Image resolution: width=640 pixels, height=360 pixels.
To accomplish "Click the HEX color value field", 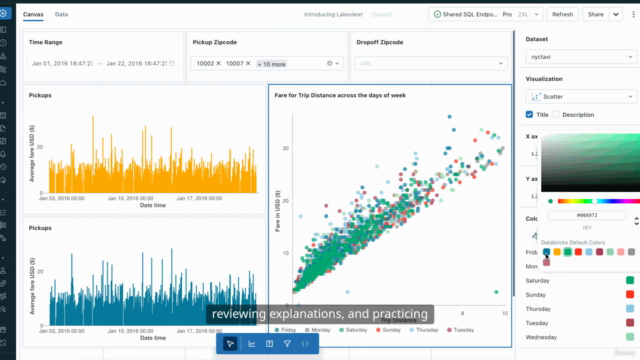I will (x=587, y=215).
